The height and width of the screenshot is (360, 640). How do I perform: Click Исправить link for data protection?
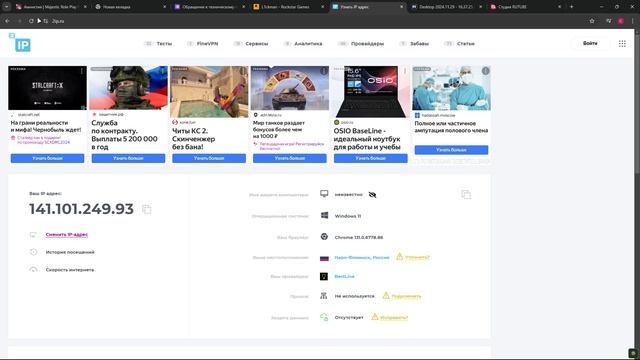click(x=394, y=318)
